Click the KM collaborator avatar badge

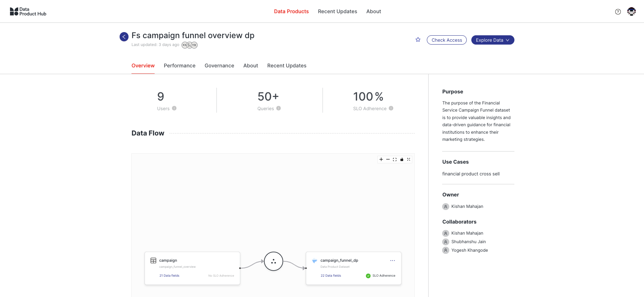pos(184,45)
